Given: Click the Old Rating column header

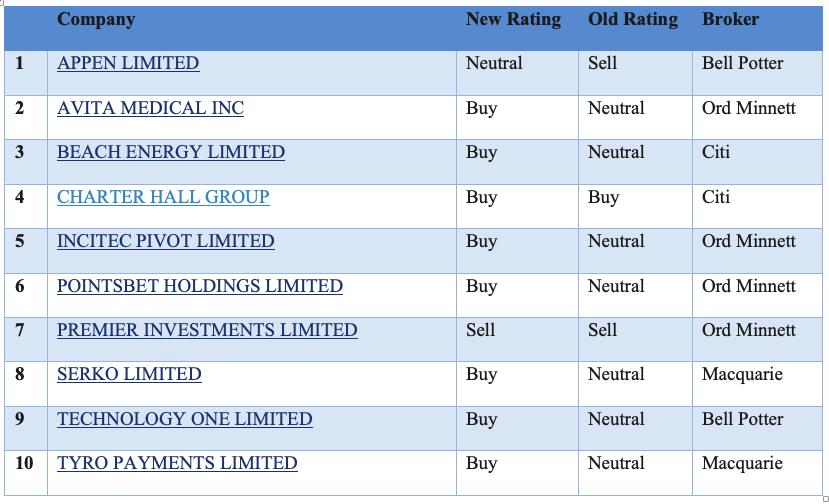Looking at the screenshot, I should [633, 19].
